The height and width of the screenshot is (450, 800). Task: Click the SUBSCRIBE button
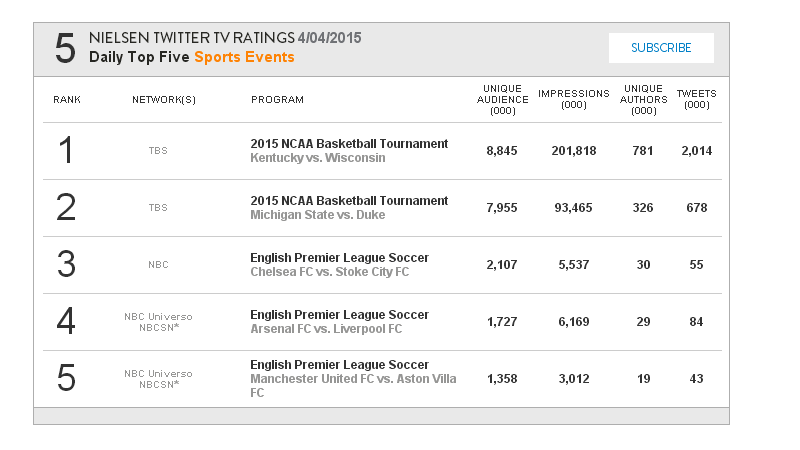[x=661, y=48]
